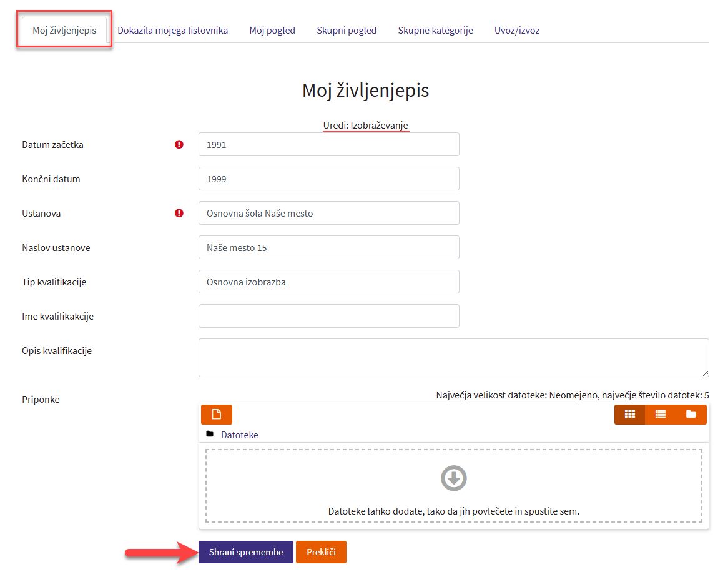Click the add file icon in Priponke

click(216, 415)
